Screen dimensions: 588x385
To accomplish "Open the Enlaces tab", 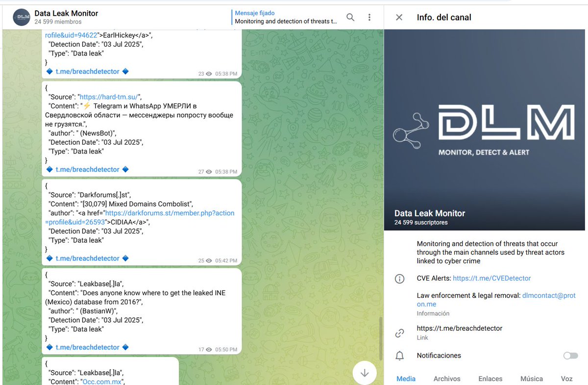I will [490, 379].
